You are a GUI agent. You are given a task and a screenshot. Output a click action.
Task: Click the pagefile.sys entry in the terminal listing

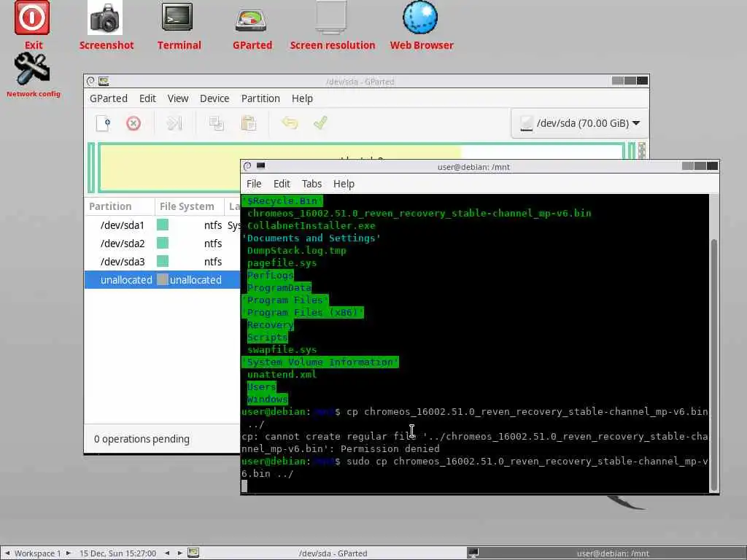click(282, 262)
